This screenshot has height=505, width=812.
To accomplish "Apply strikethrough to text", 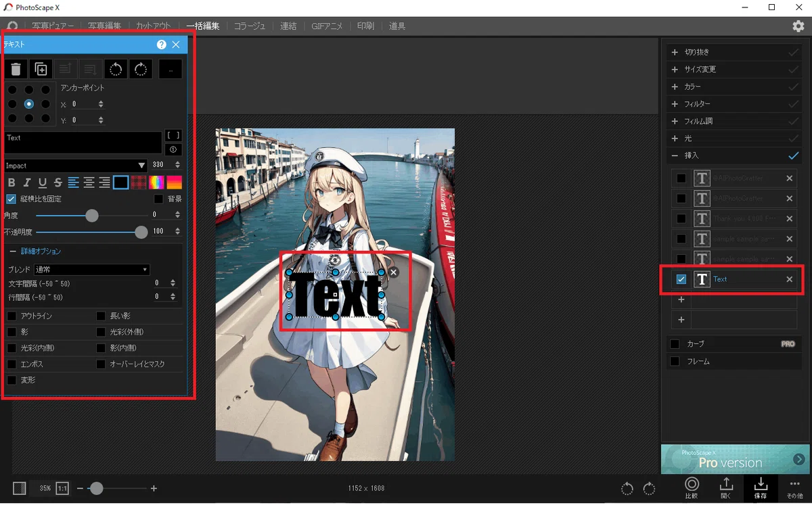I will 58,183.
